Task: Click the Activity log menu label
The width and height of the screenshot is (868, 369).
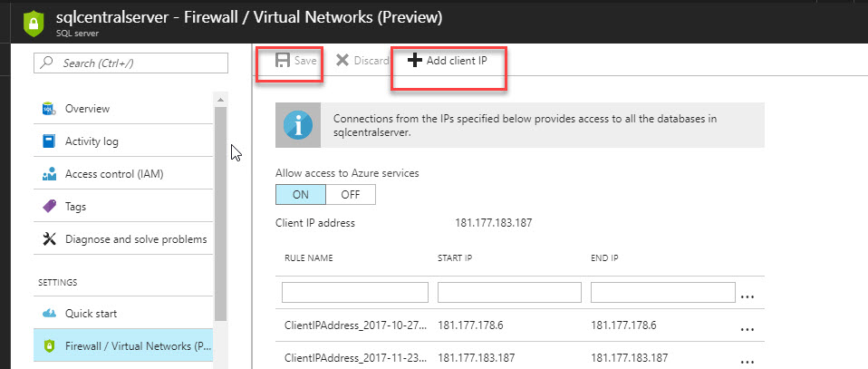Action: click(92, 141)
